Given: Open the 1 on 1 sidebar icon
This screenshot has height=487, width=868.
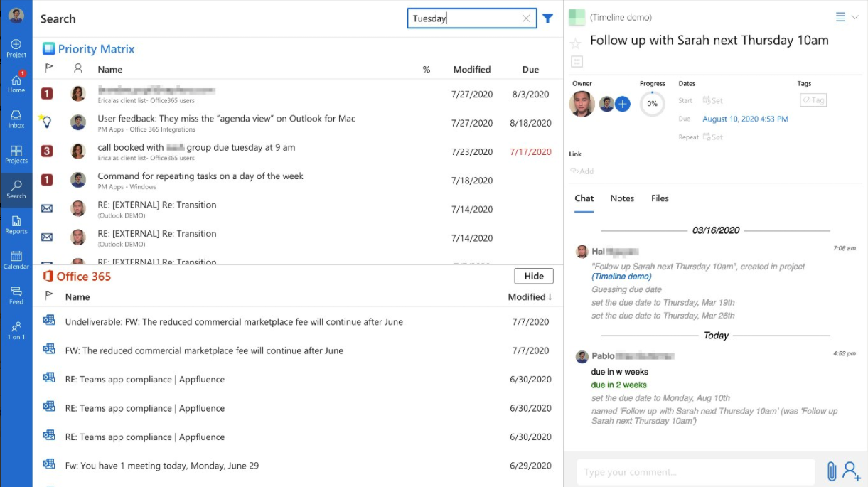Looking at the screenshot, I should pos(16,328).
